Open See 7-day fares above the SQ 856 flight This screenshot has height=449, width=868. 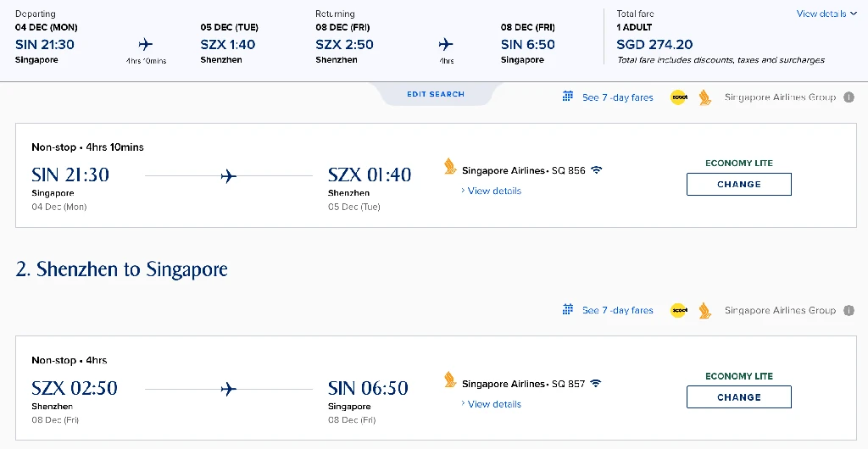pyautogui.click(x=617, y=97)
